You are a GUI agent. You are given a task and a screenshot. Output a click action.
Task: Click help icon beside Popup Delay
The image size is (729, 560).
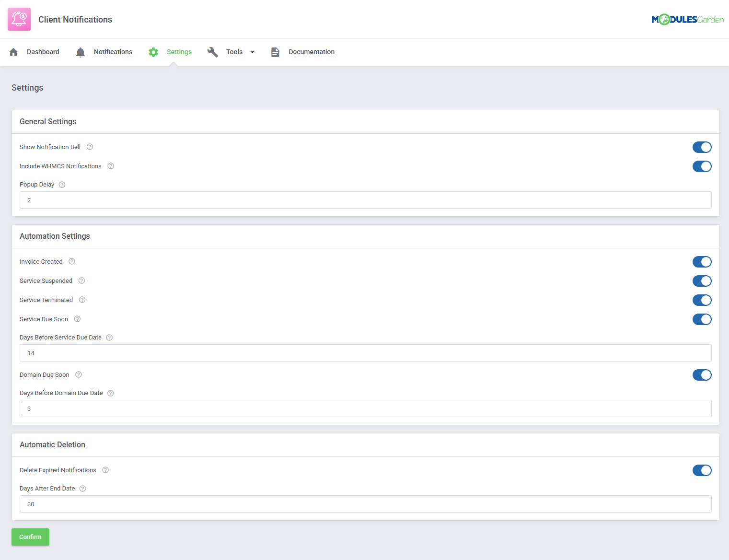click(x=62, y=185)
